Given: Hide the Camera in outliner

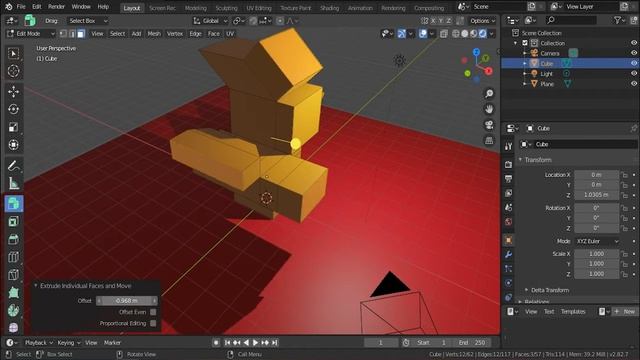Looking at the screenshot, I should click(633, 53).
